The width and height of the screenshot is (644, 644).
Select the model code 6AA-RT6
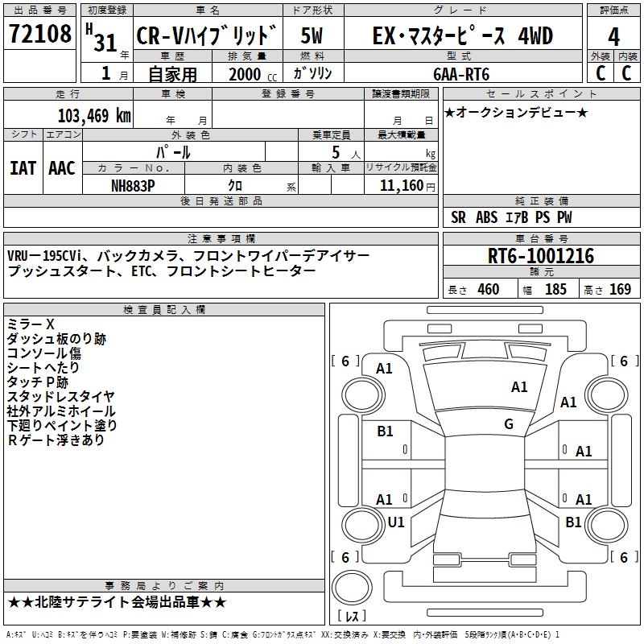pos(461,74)
